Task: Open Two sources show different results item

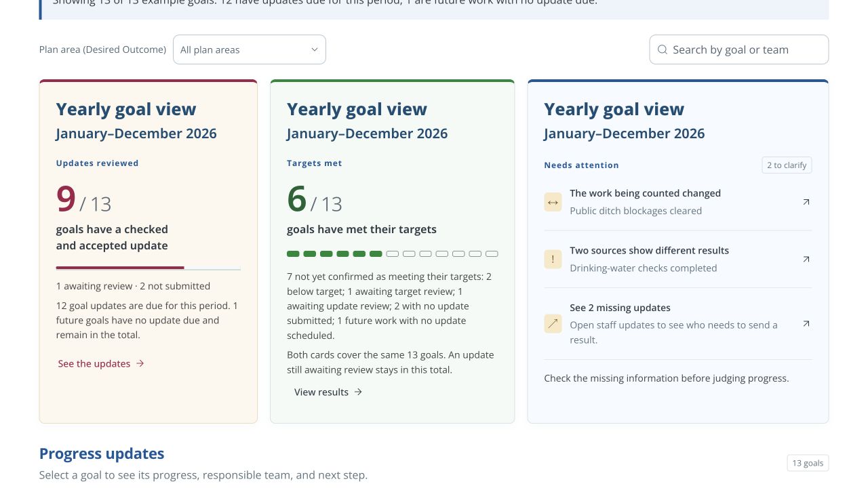Action: 678,259
